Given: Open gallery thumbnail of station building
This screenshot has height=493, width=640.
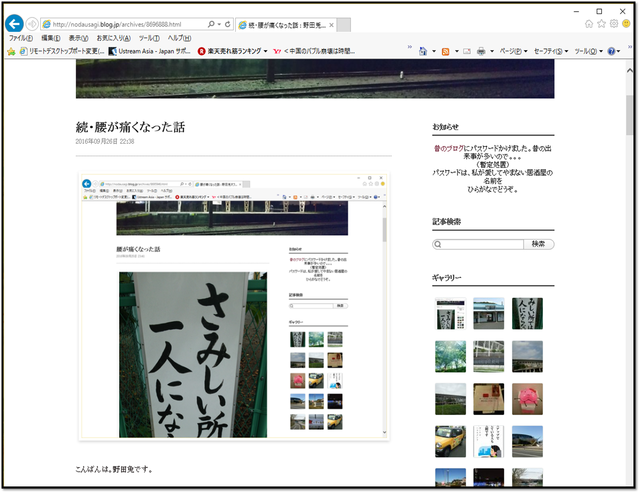Looking at the screenshot, I should [x=489, y=313].
